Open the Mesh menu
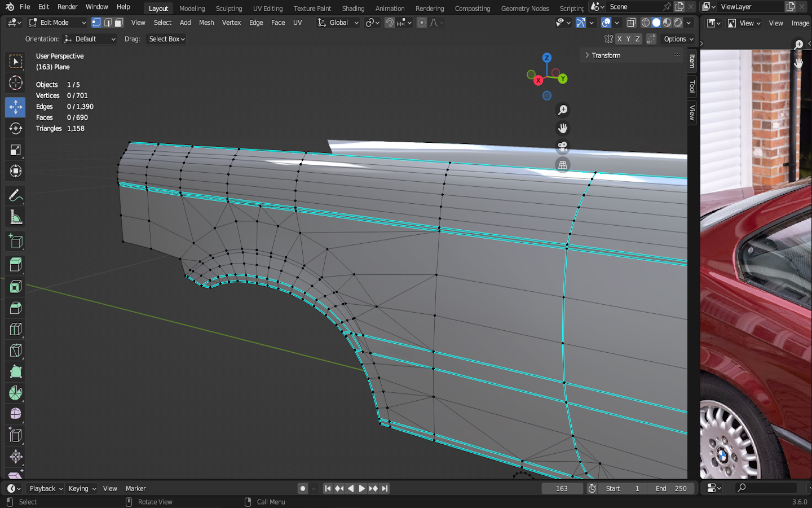 [206, 23]
